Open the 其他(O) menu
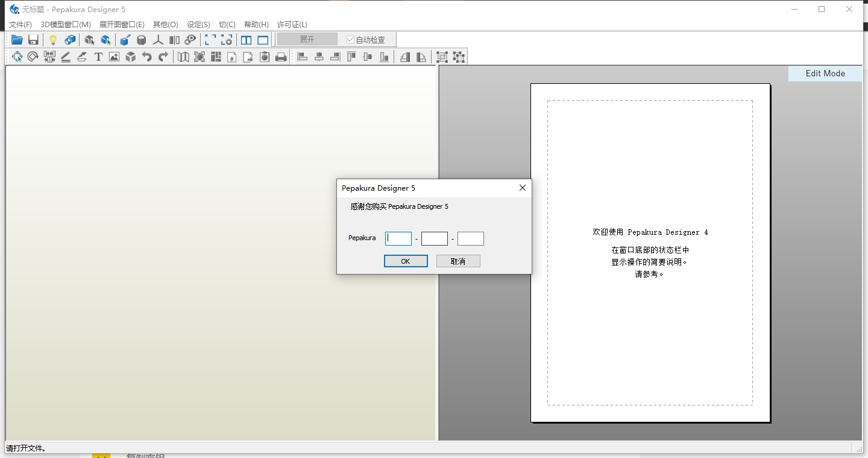The image size is (868, 458). pyautogui.click(x=166, y=25)
